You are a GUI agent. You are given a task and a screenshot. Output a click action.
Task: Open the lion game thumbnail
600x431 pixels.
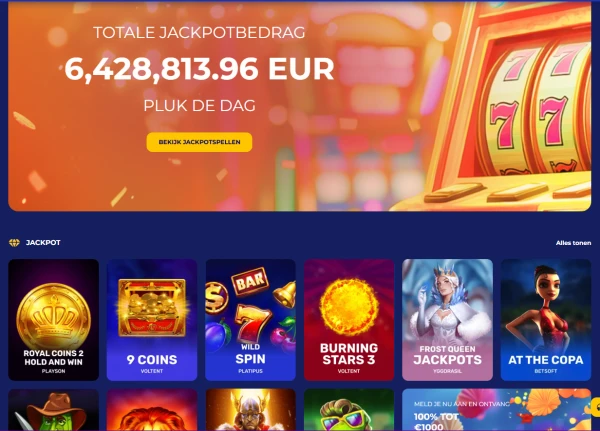[152, 410]
